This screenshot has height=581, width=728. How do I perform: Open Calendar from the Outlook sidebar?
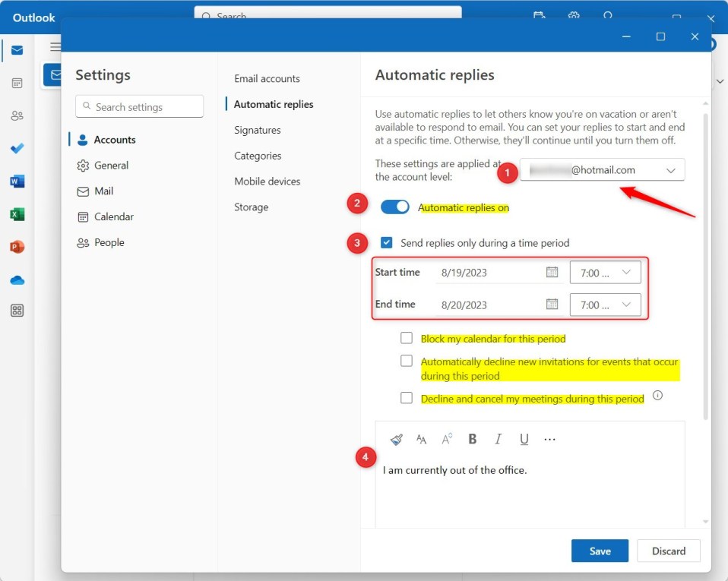17,83
